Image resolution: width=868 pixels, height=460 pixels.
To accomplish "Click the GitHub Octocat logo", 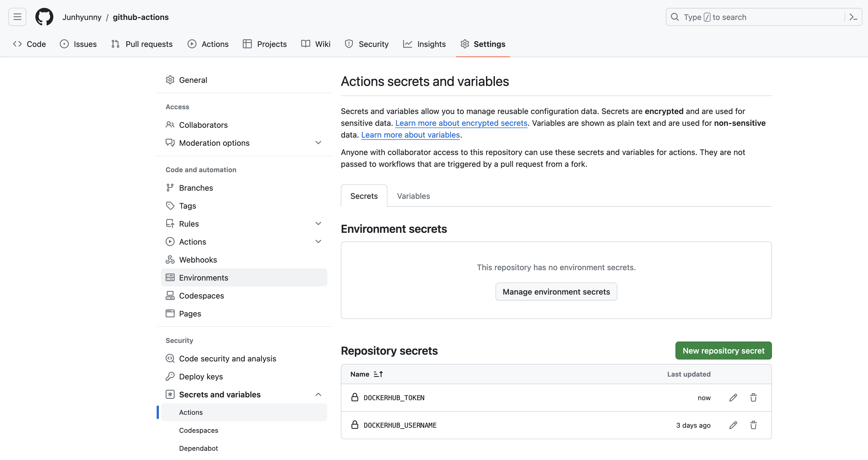I will (x=44, y=17).
